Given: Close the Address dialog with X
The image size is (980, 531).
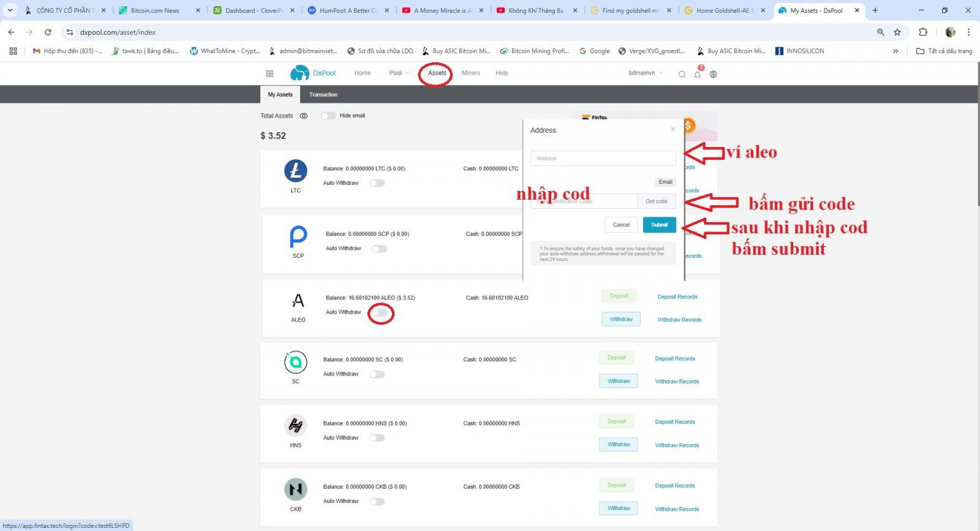Looking at the screenshot, I should pyautogui.click(x=673, y=129).
